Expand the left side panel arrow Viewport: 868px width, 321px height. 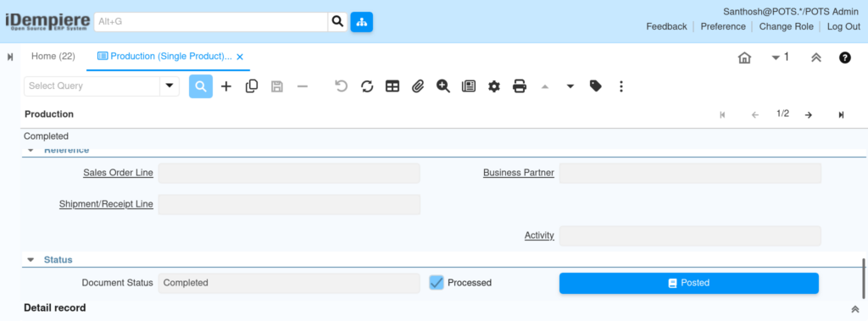(10, 57)
